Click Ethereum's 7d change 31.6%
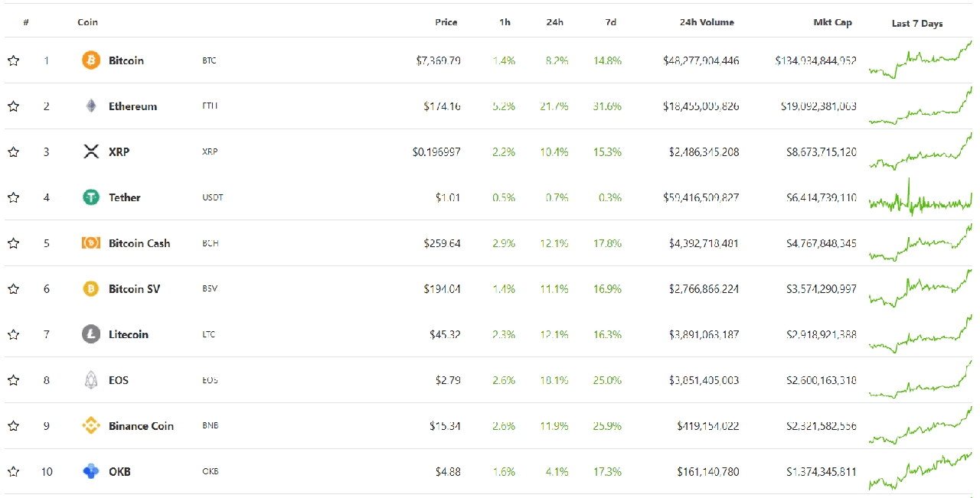 (x=607, y=106)
